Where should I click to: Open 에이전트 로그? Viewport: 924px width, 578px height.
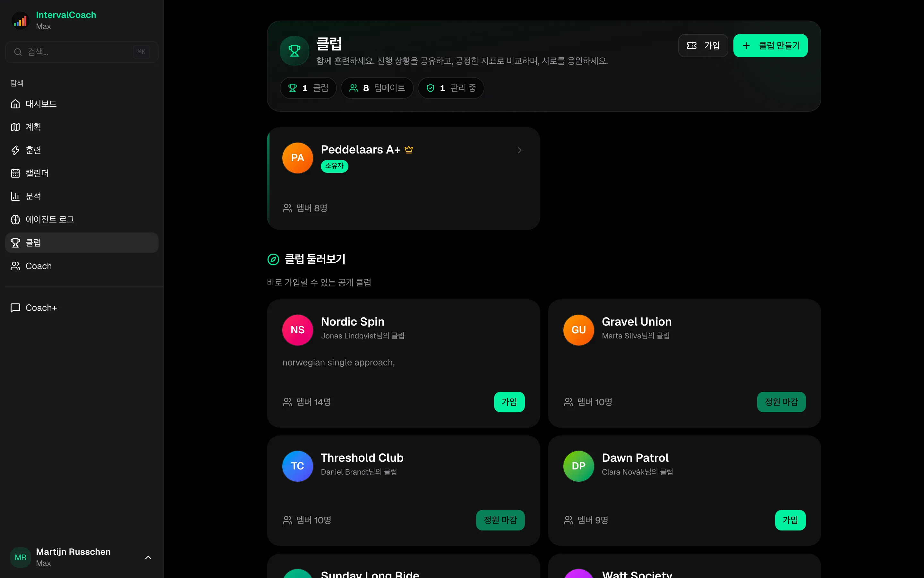point(82,219)
